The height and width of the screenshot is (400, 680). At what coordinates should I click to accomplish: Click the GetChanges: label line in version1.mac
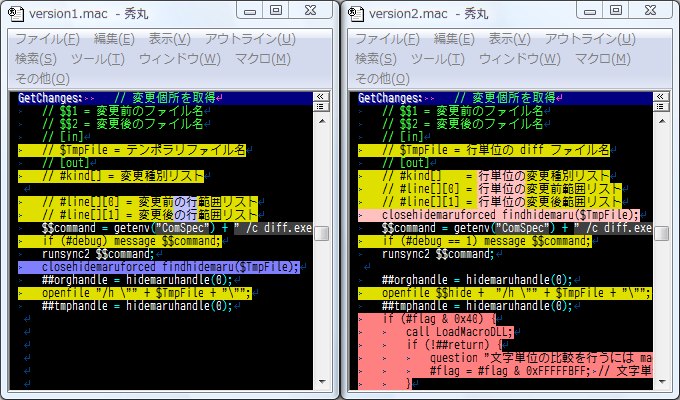165,98
